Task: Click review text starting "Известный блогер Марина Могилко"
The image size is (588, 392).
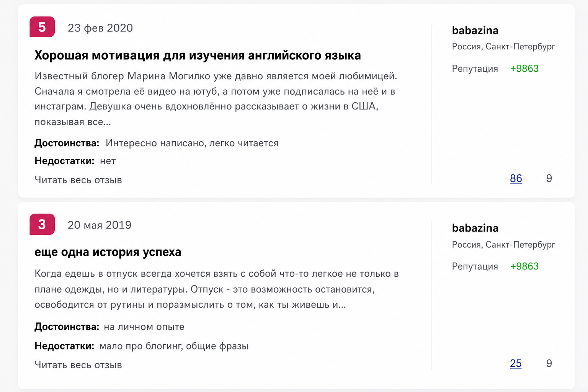Action: pyautogui.click(x=216, y=99)
